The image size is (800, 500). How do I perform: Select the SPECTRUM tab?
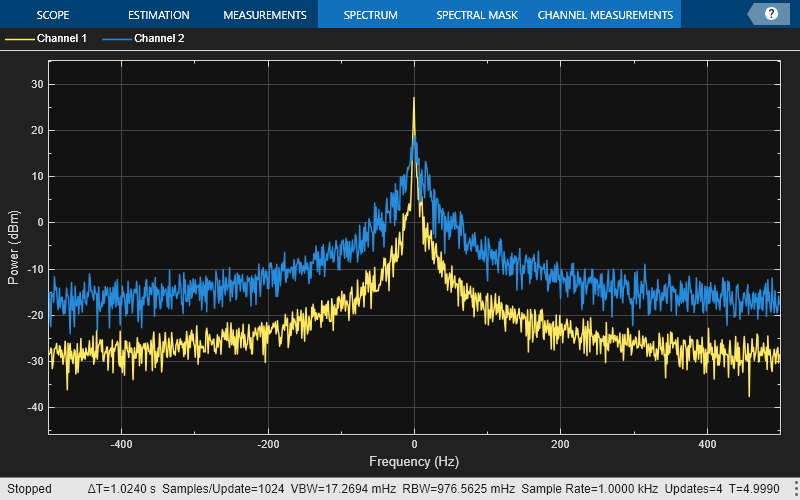[x=370, y=15]
